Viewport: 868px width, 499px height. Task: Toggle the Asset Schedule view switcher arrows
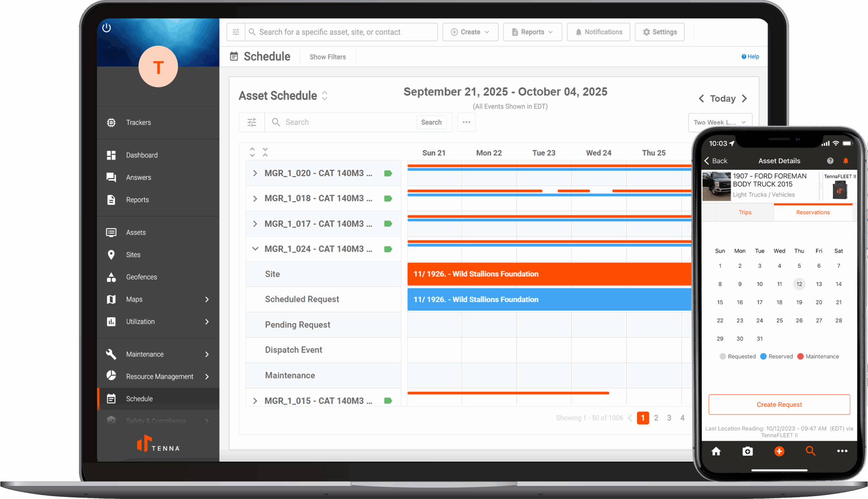pyautogui.click(x=325, y=96)
